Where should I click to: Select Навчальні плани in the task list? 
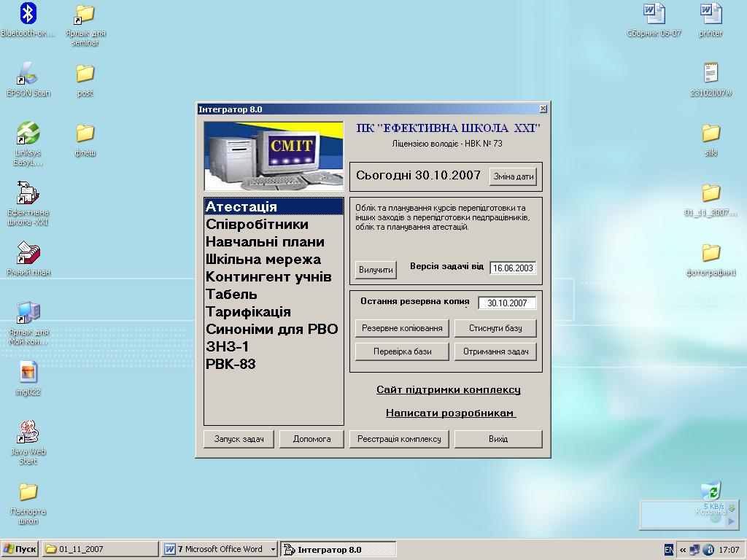click(274, 242)
